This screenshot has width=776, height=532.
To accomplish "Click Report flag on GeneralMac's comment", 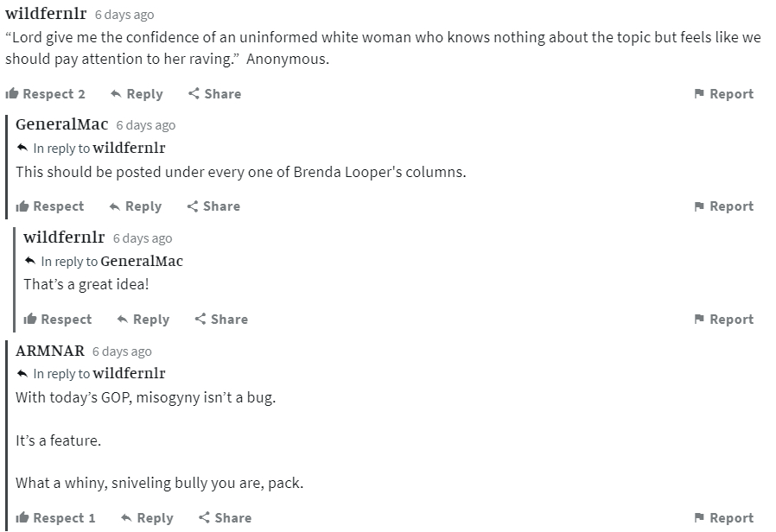I will click(699, 206).
